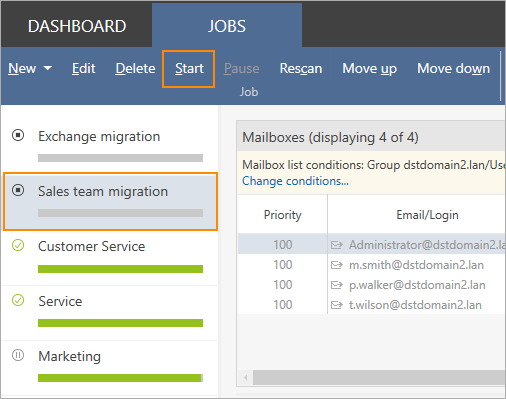Viewport: 506px width, 399px height.
Task: Click the mailbox list horizontal scrollbar
Action: [x=379, y=378]
